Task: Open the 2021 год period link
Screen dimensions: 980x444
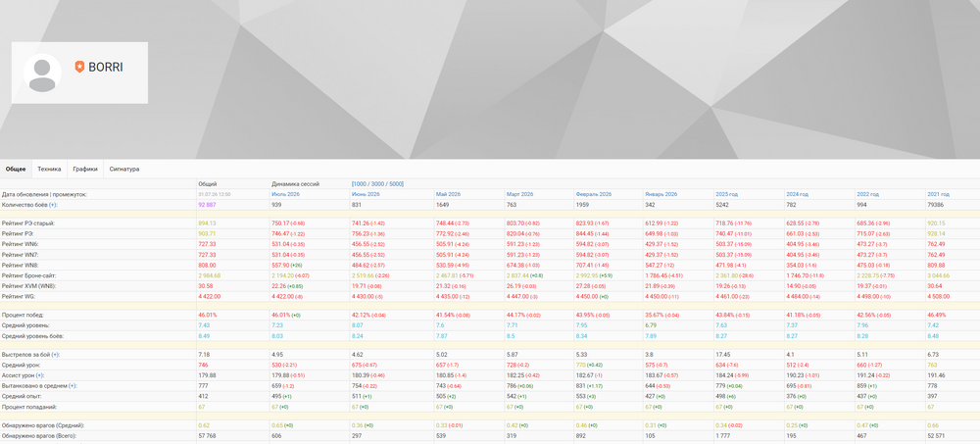Action: [x=939, y=194]
